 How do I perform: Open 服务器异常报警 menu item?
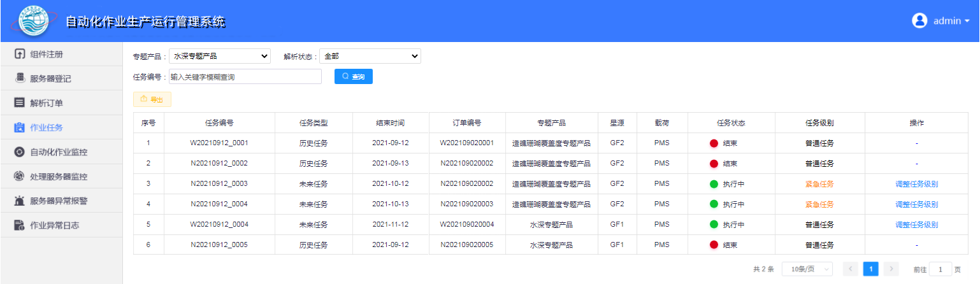pos(61,201)
